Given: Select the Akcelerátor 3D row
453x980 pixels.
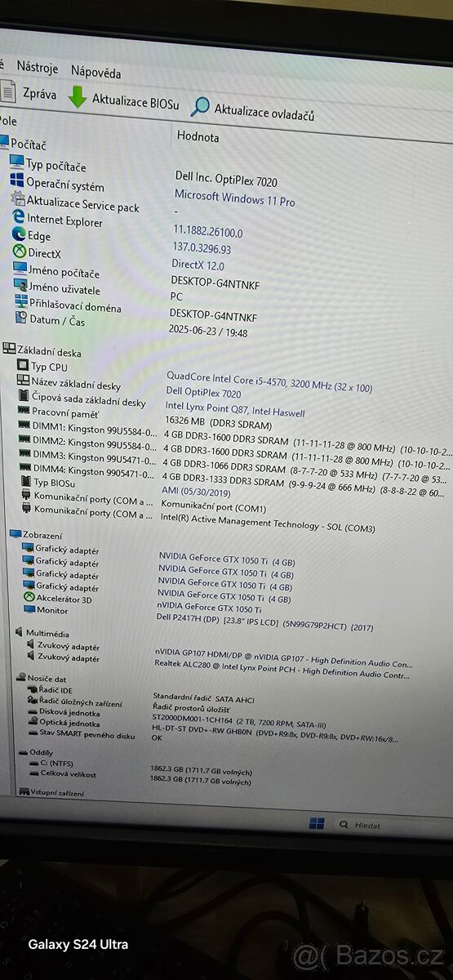Looking at the screenshot, I should pos(58,599).
